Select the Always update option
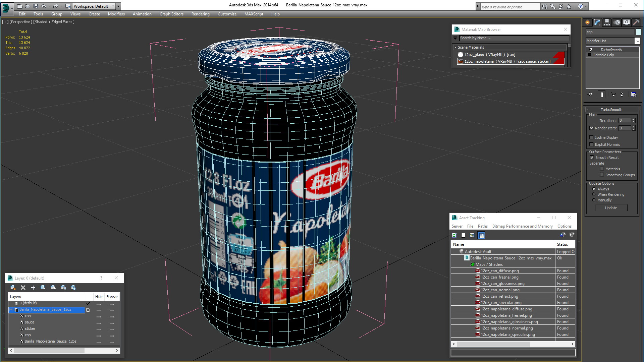 pos(594,189)
